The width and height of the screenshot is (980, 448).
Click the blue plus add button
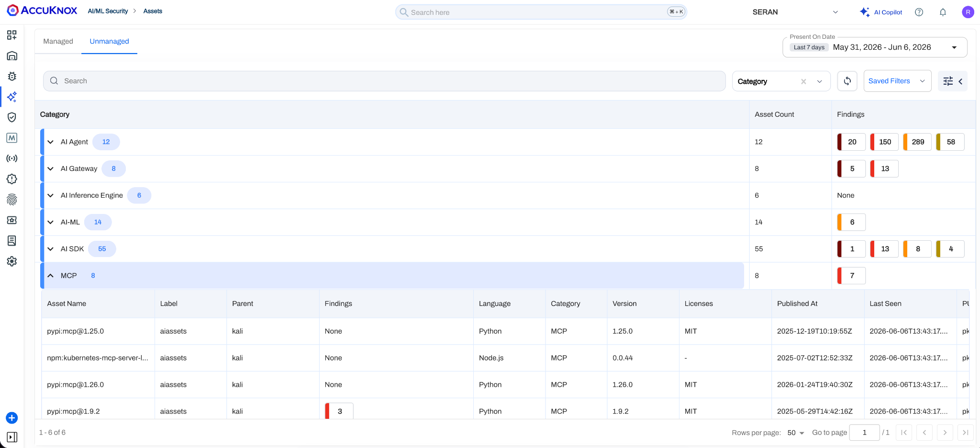point(12,418)
